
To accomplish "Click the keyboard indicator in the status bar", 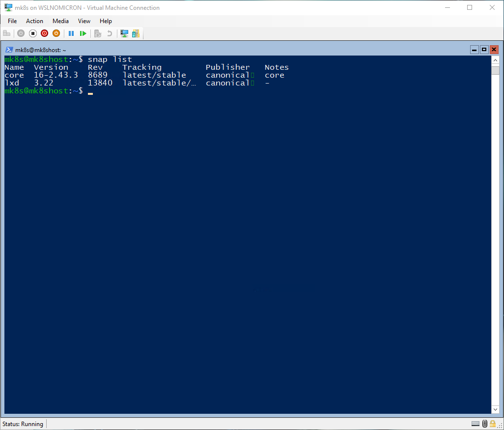I will click(475, 424).
